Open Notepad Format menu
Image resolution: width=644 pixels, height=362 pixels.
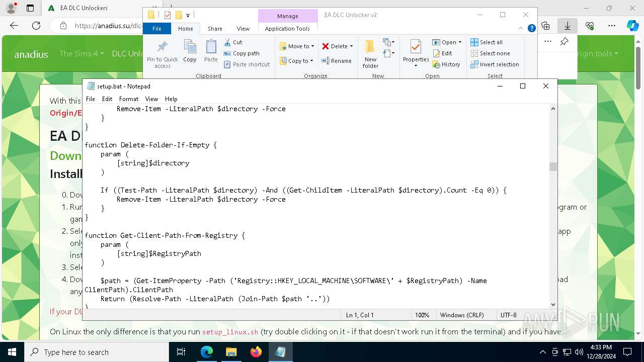coord(129,99)
